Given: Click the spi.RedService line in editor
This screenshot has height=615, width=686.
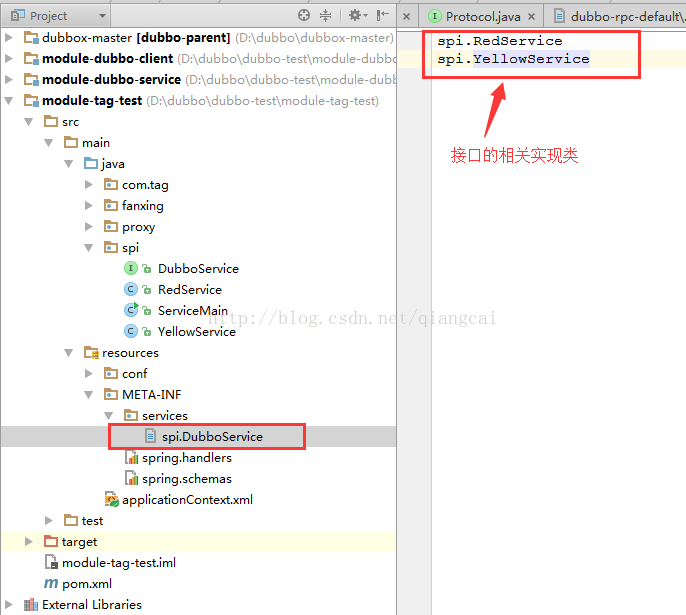Looking at the screenshot, I should pyautogui.click(x=500, y=41).
